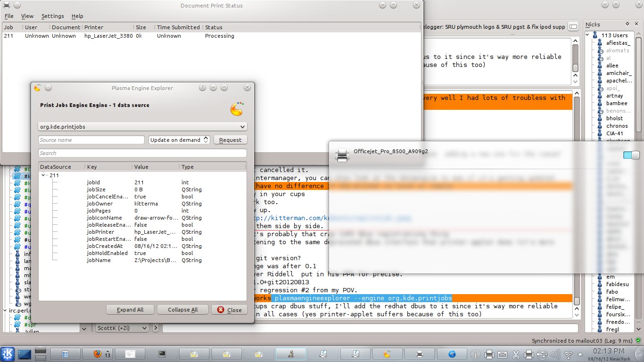Click Document Print Status title bar printer icon

pyautogui.click(x=6, y=5)
